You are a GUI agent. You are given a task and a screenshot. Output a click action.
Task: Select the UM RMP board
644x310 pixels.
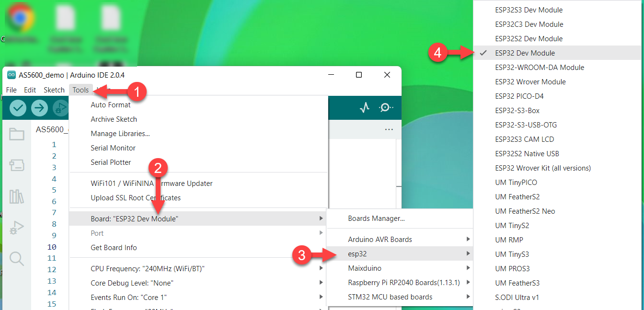point(558,240)
